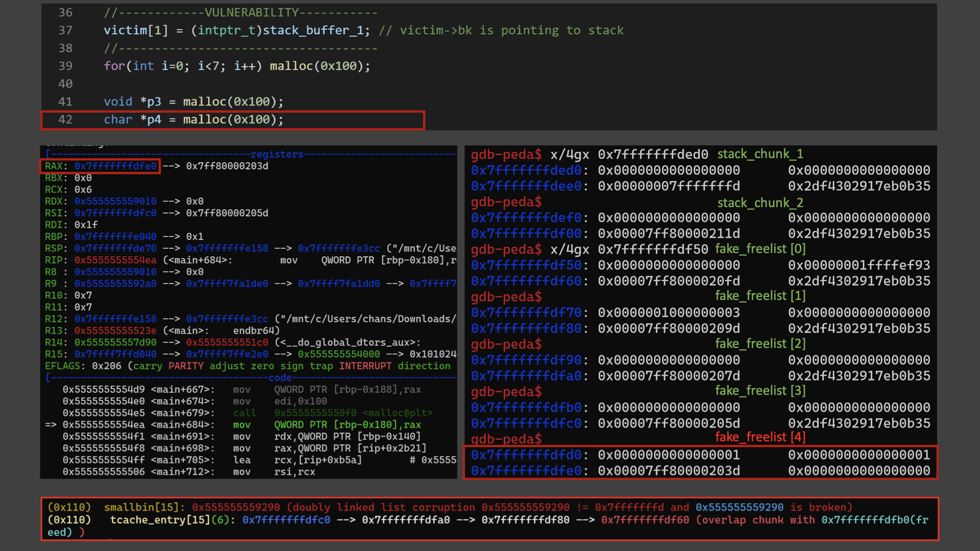This screenshot has height=551, width=980.
Task: Click tcache_entry[15] first address 0x7fffffffdfc0
Action: tap(286, 520)
